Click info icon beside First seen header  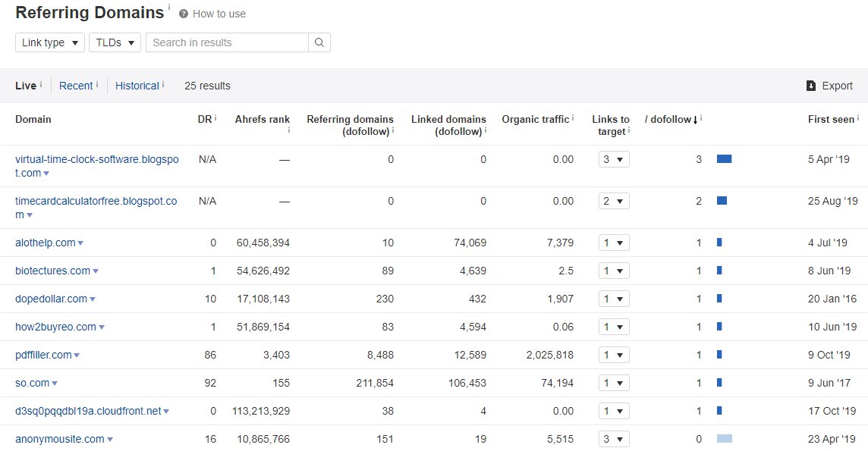click(858, 118)
